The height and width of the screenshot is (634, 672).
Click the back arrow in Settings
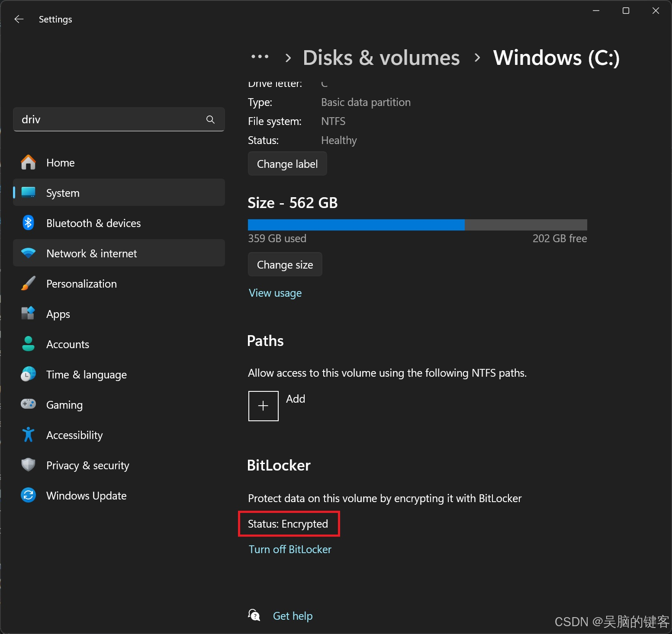click(x=19, y=19)
